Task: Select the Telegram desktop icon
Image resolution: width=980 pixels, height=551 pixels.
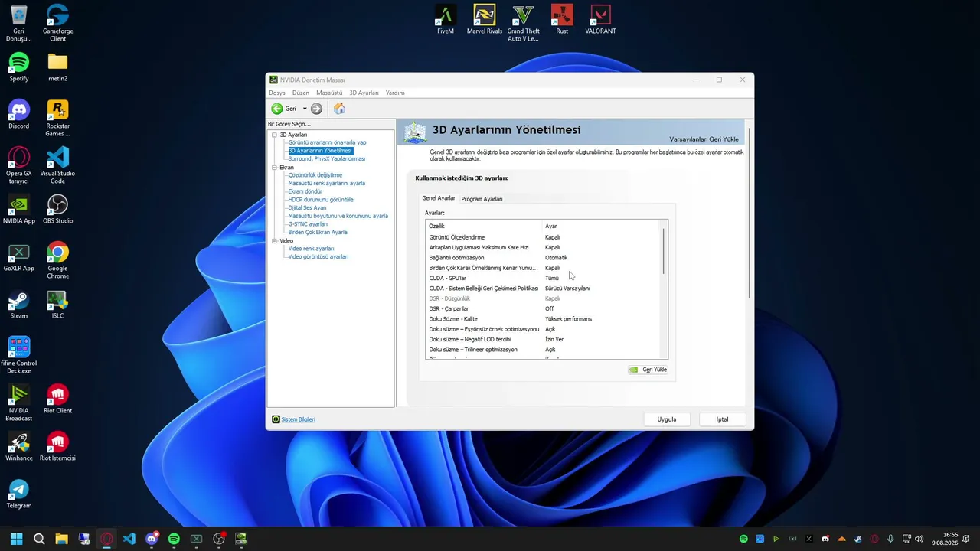Action: pyautogui.click(x=19, y=494)
